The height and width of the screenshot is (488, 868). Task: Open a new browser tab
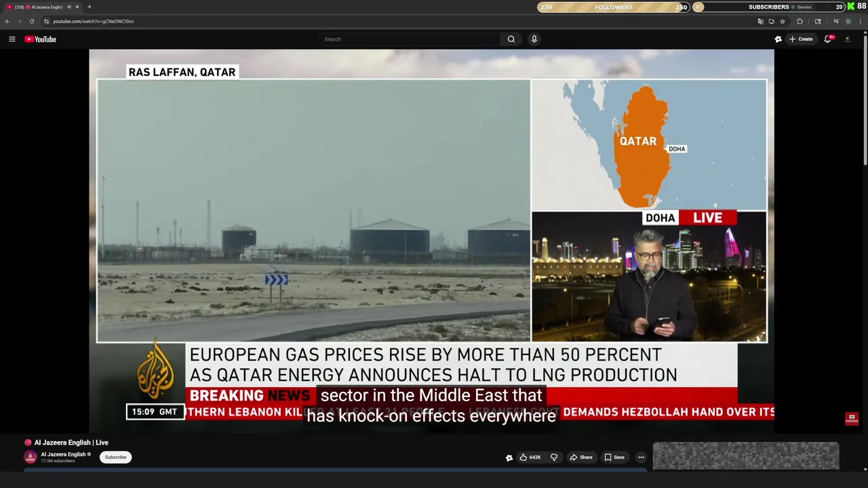click(x=90, y=7)
